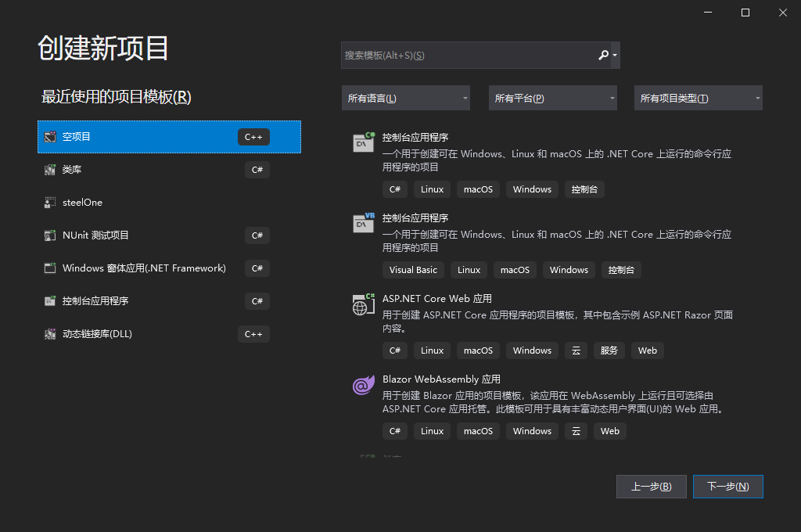The width and height of the screenshot is (801, 532).
Task: Click 服务 tag under ASP.NET Core
Action: (609, 350)
